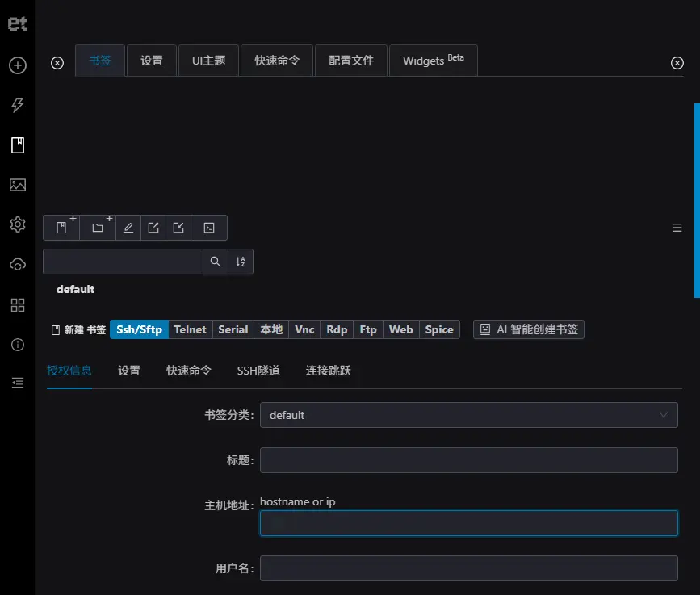Click the electerm logo icon
Screen dimensions: 700x595
(x=18, y=23)
